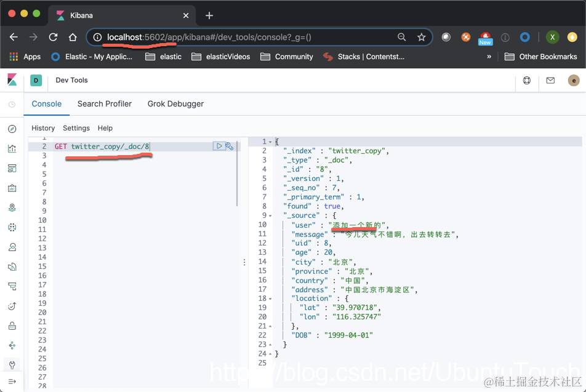
Task: Collapse the location object at line 18
Action: pos(270,298)
